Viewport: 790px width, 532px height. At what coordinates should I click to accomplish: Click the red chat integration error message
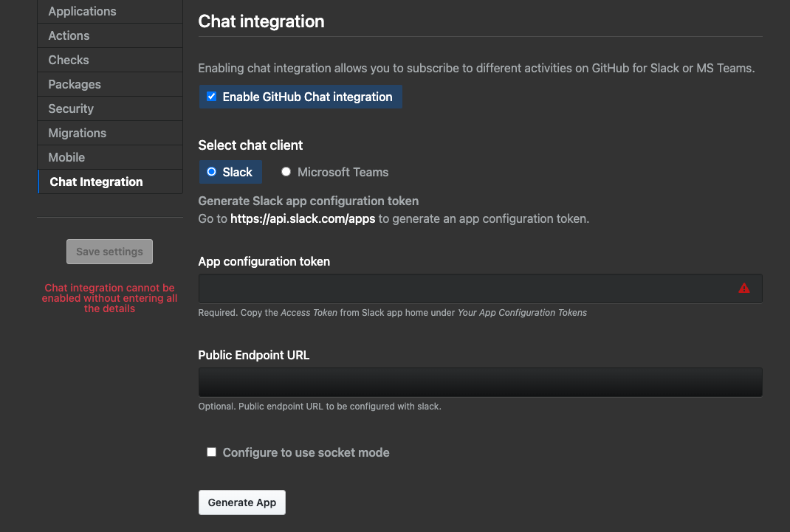click(109, 298)
